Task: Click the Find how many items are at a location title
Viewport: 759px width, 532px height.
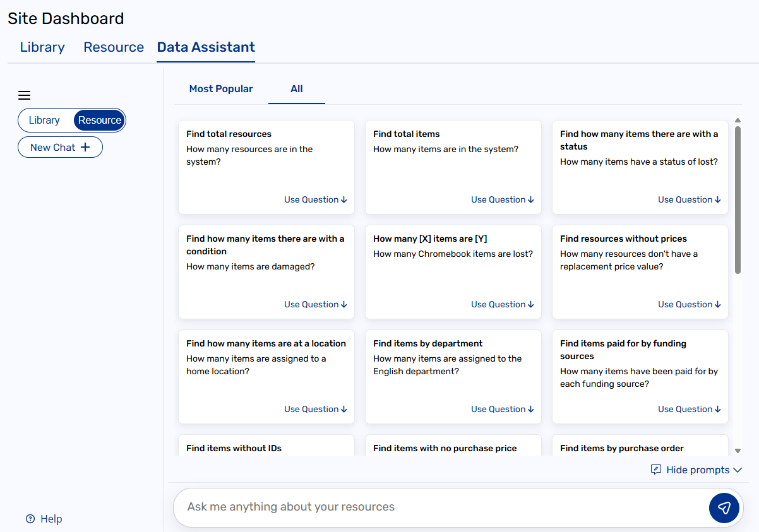Action: point(266,343)
